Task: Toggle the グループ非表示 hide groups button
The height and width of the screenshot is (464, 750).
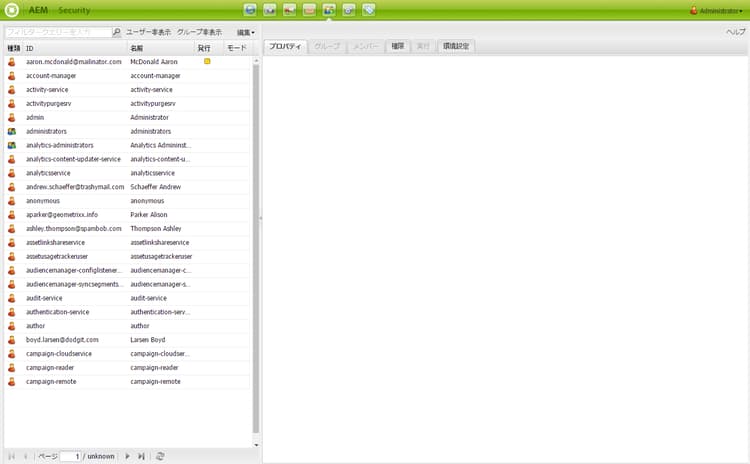Action: [199, 32]
